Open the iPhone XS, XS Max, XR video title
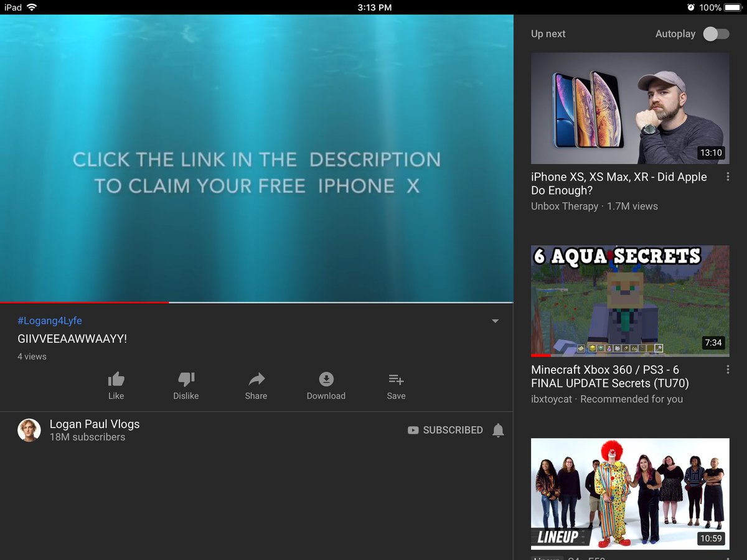Screen dimensions: 747x560 click(619, 184)
